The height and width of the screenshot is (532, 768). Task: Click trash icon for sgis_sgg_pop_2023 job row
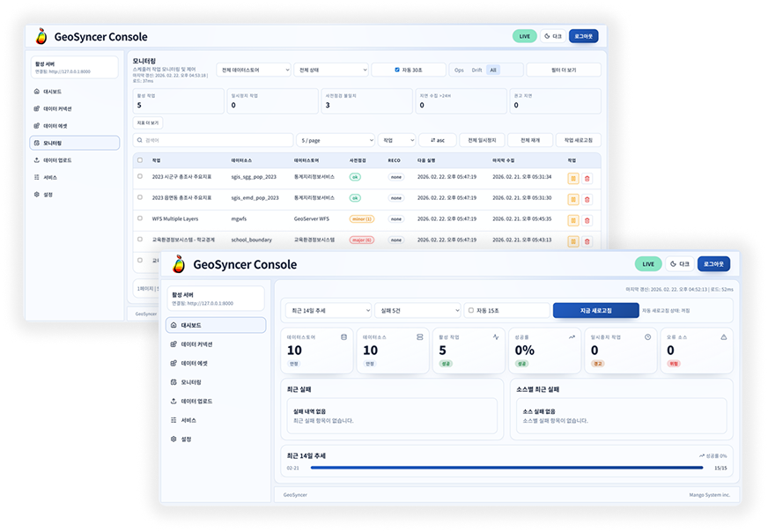click(587, 177)
